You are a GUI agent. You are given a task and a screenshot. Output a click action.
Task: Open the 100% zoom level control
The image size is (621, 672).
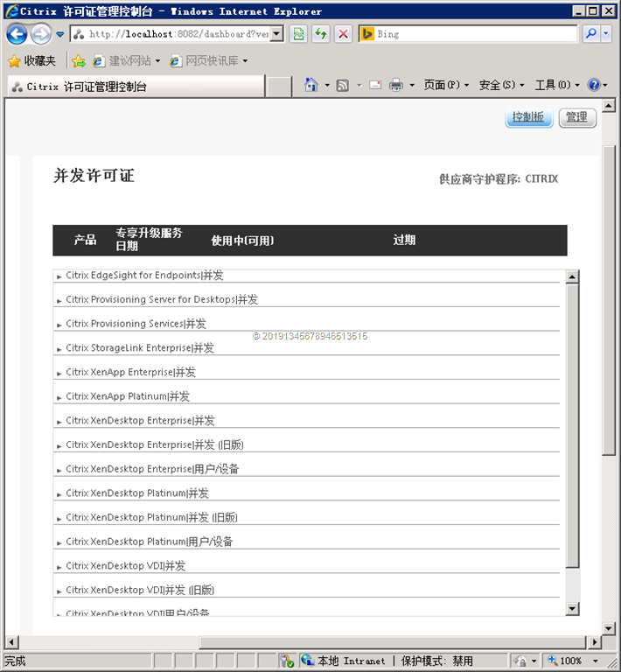tap(570, 661)
